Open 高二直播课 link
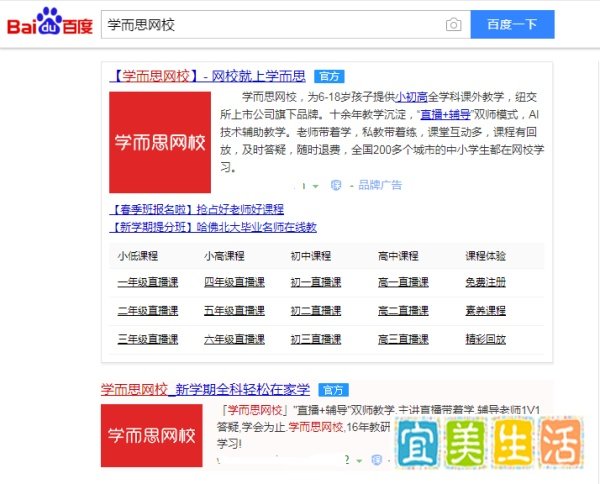The width and height of the screenshot is (600, 484). coord(403,311)
